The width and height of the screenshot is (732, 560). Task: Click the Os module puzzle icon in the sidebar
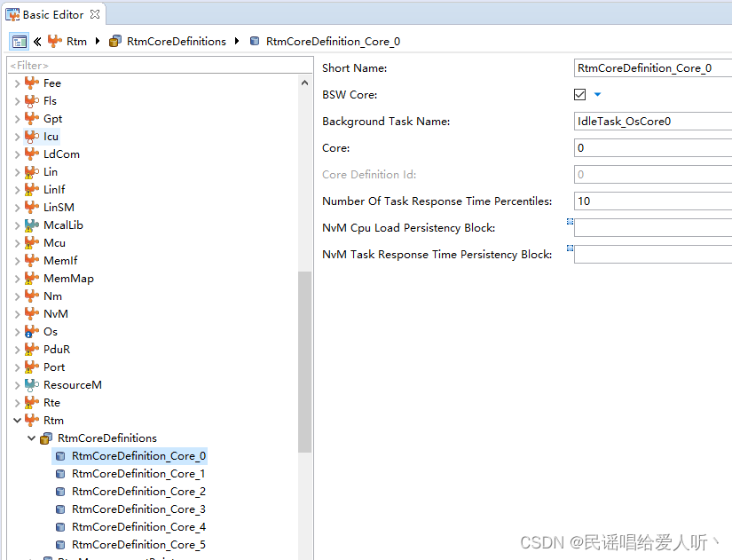pyautogui.click(x=31, y=331)
